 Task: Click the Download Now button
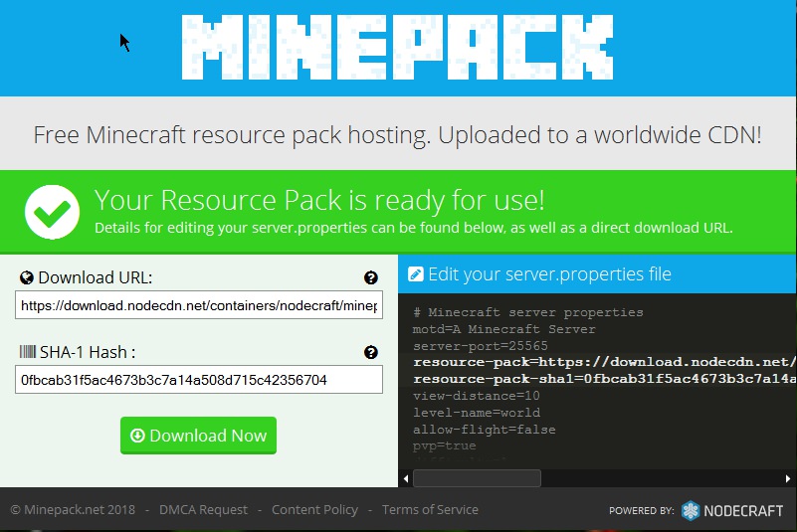tap(198, 436)
